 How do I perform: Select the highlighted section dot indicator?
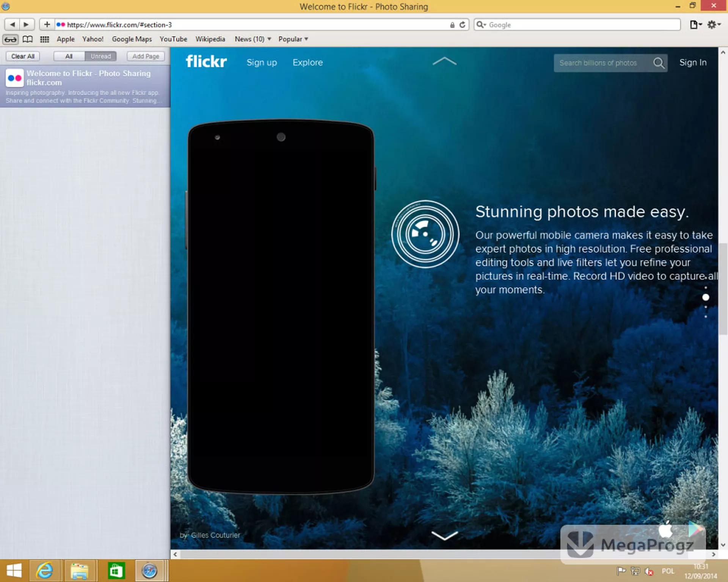[706, 297]
